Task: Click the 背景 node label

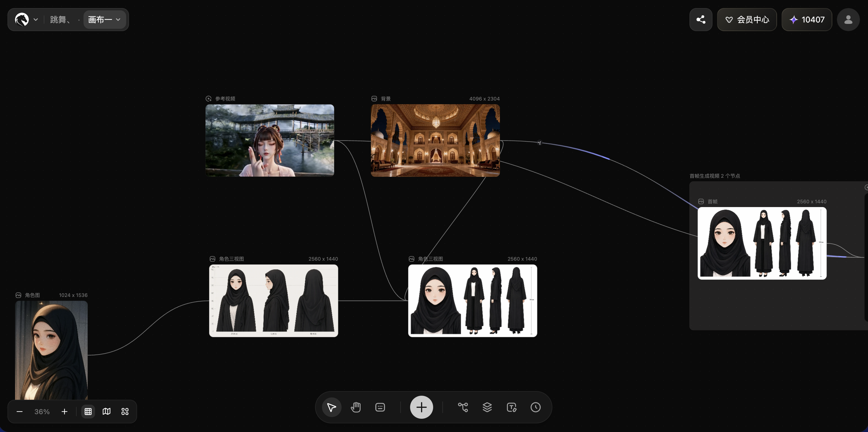Action: 386,99
